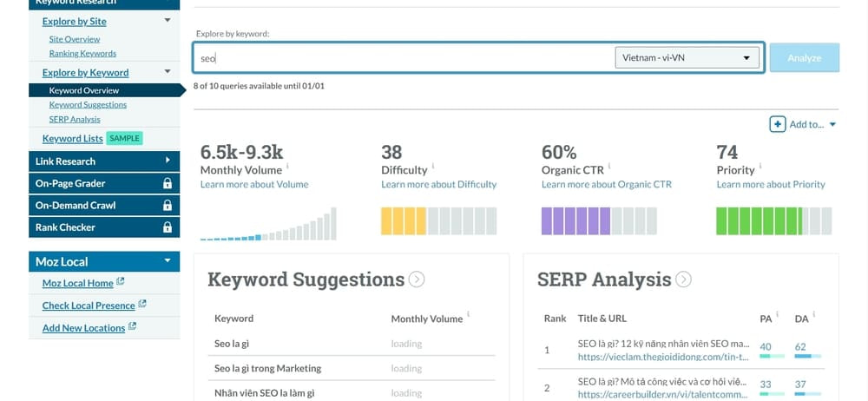Click the 6.5k-9.3k Monthly Volume value
The height and width of the screenshot is (401, 868).
pos(242,152)
